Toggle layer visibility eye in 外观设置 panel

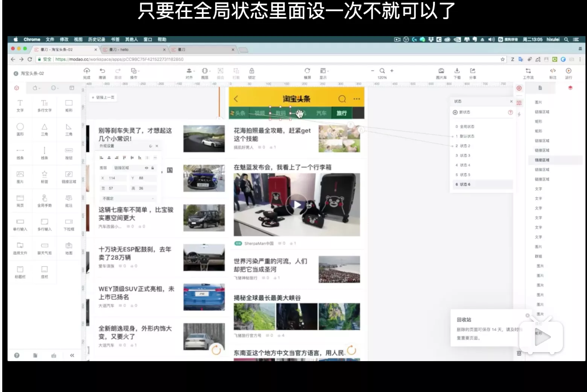146,168
